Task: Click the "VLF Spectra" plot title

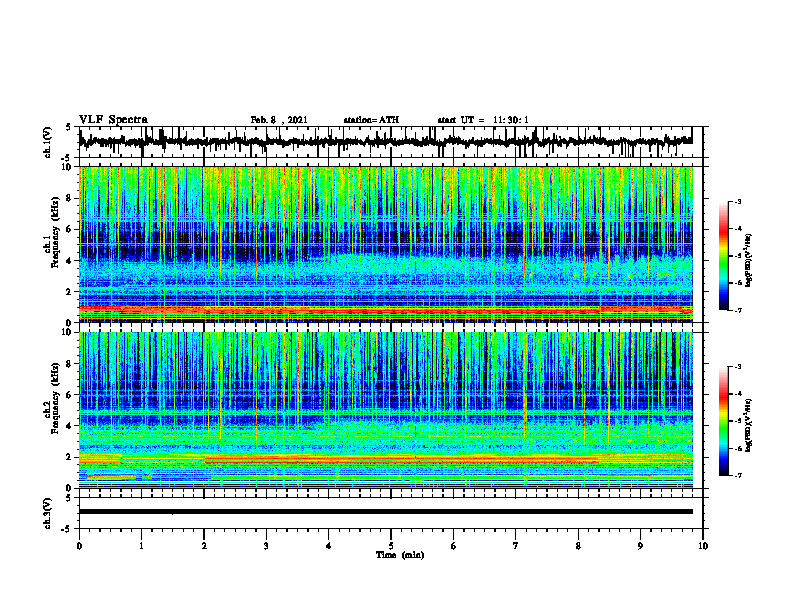Action: coord(113,120)
